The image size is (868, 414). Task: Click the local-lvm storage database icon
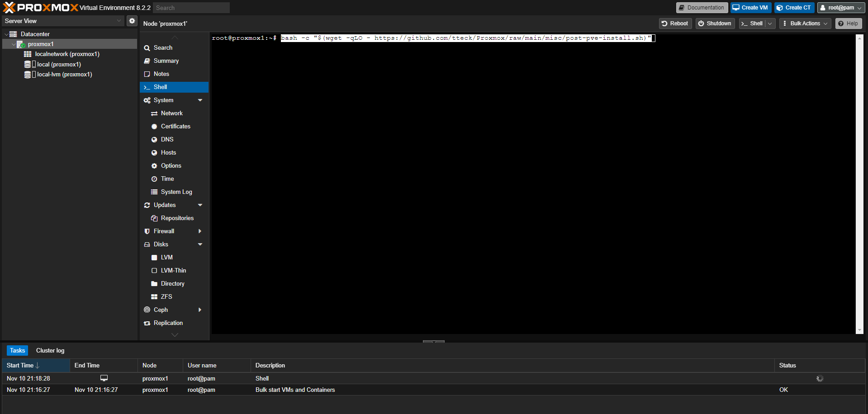point(28,75)
